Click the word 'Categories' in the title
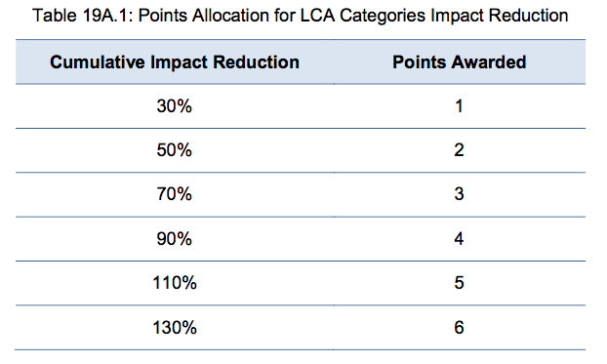 click(384, 17)
